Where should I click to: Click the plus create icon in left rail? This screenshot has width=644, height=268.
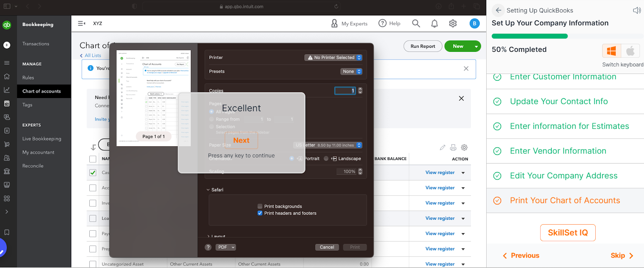tap(7, 45)
